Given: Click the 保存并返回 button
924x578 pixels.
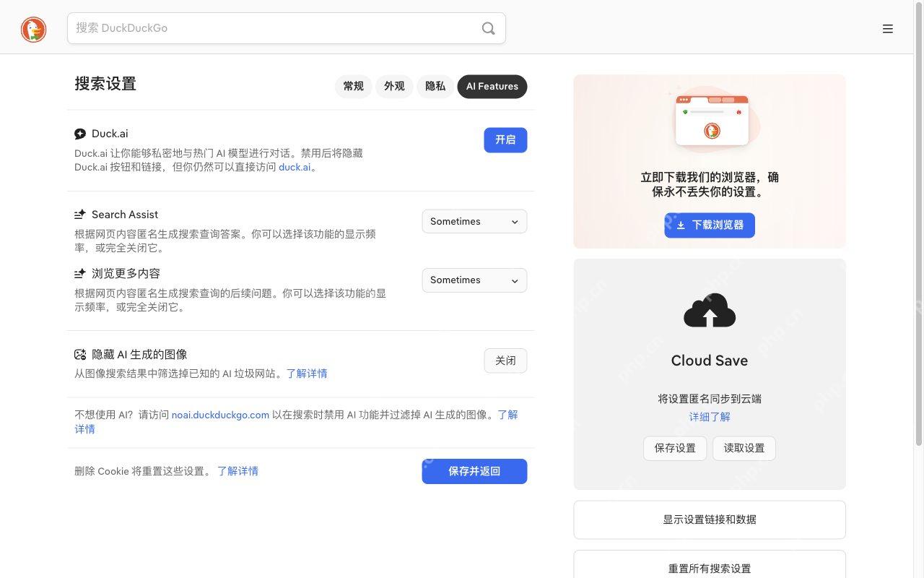Looking at the screenshot, I should (474, 472).
